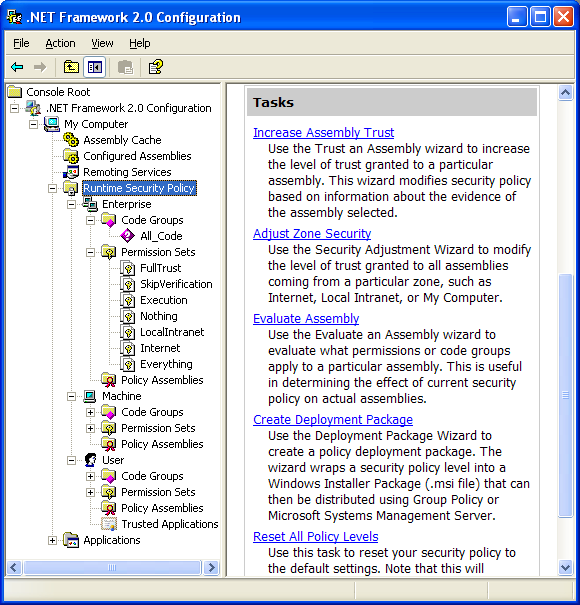Click the Tasks pane vertical scrollbar thumb
This screenshot has width=580, height=605.
pos(565,395)
